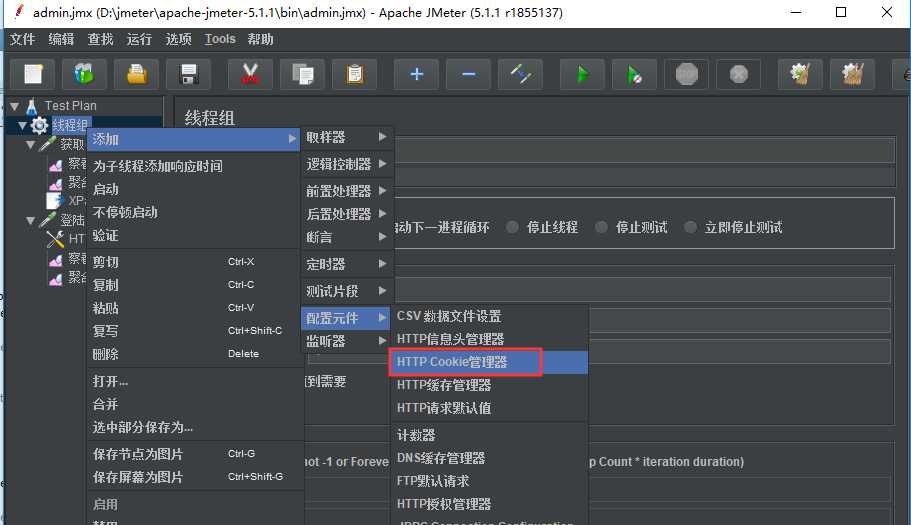The height and width of the screenshot is (525, 911).
Task: Click the thread group name input field
Action: 644,150
